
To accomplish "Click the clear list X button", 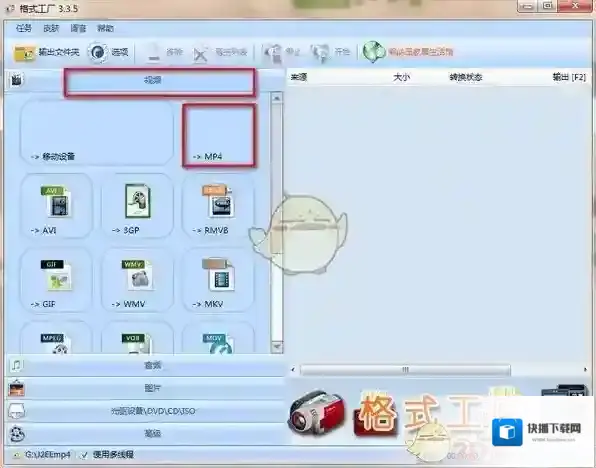I will point(220,53).
